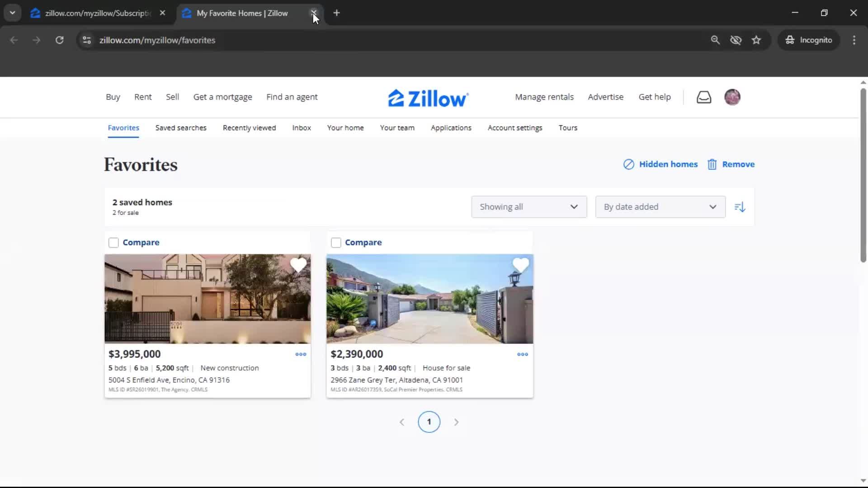
Task: Check Compare for 5004 S Enfield Ave
Action: point(113,243)
